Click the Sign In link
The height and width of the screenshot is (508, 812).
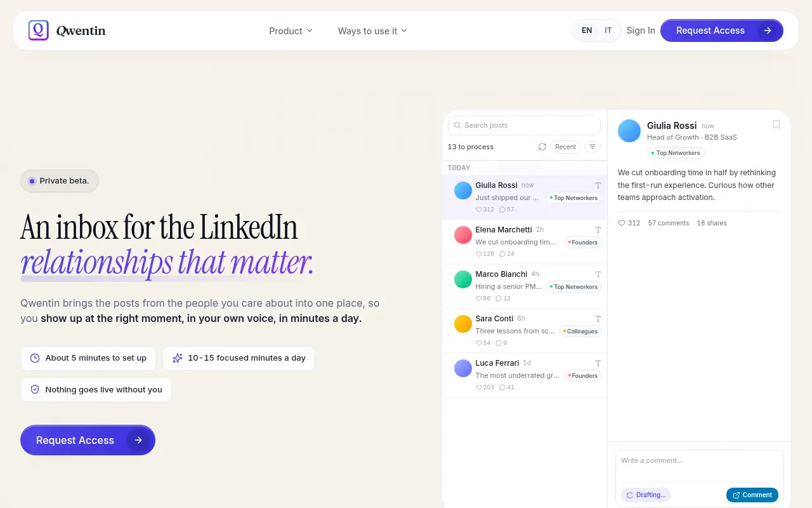641,30
